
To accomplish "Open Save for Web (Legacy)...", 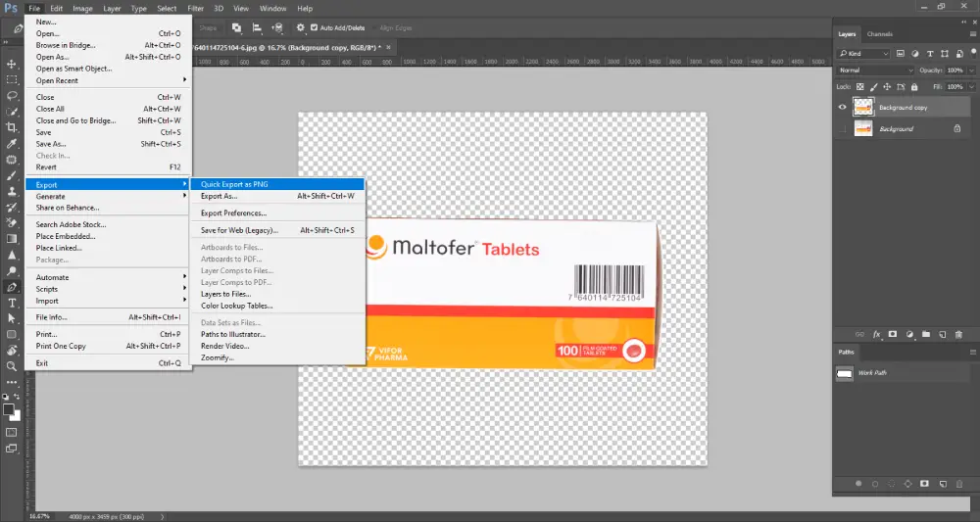I will pyautogui.click(x=277, y=230).
